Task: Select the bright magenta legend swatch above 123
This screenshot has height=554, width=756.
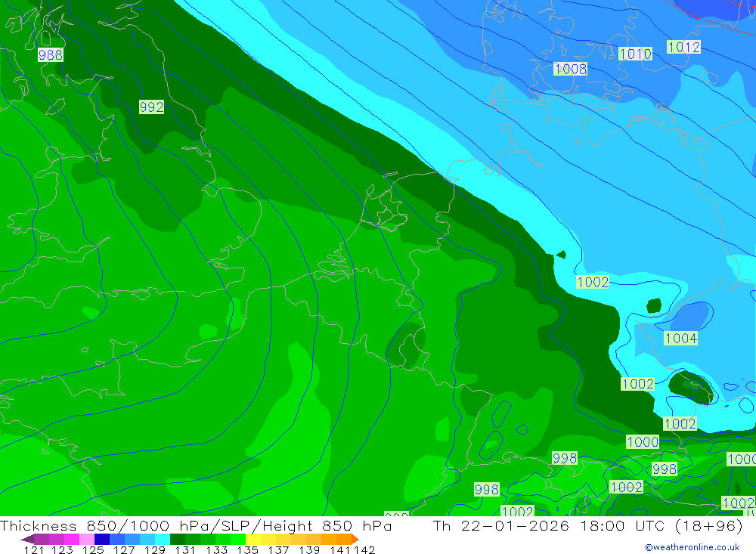Action: coord(72,539)
